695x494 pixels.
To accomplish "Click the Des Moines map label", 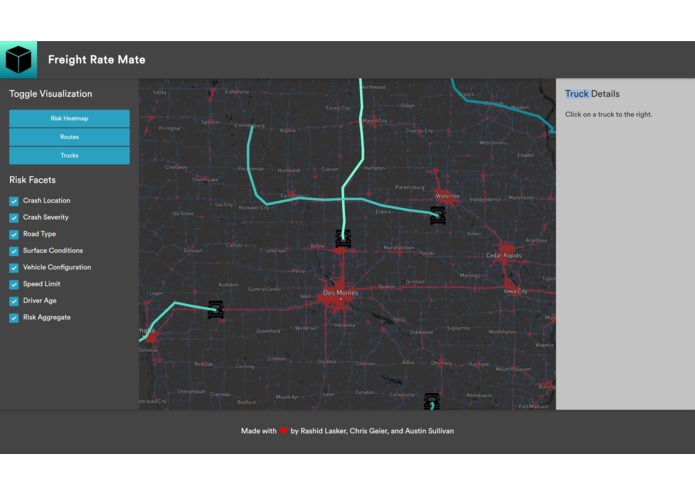I will click(340, 293).
